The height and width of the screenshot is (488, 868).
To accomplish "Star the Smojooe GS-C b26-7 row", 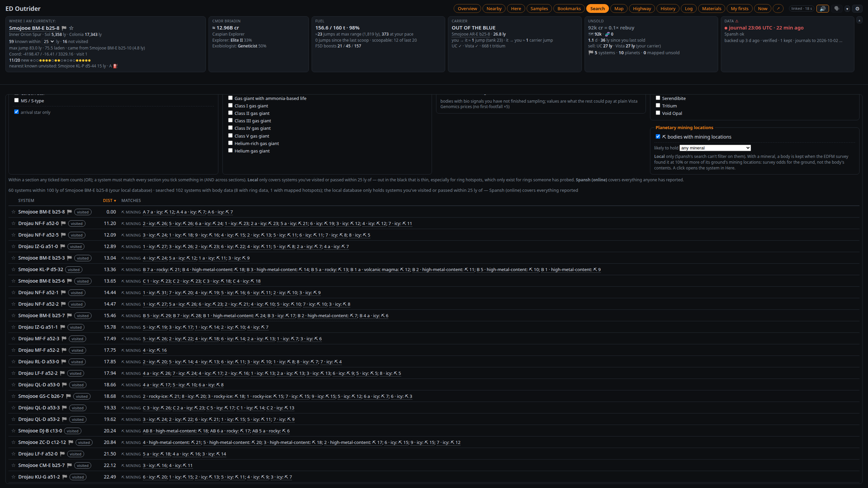I will [14, 396].
